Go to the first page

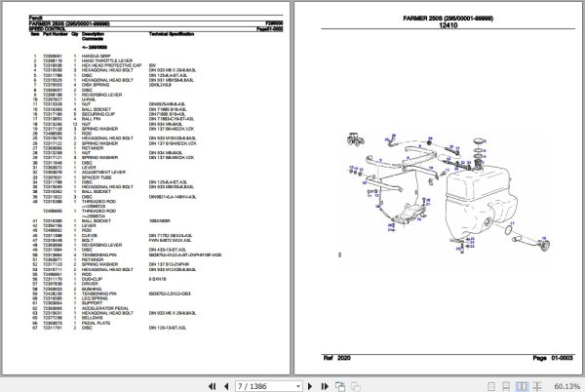tap(212, 386)
